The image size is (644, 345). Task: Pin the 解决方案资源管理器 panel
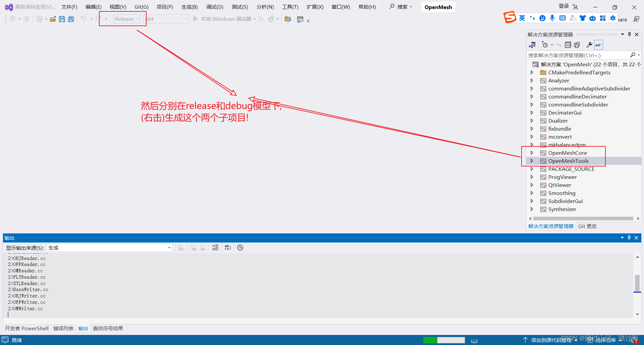[x=630, y=34]
